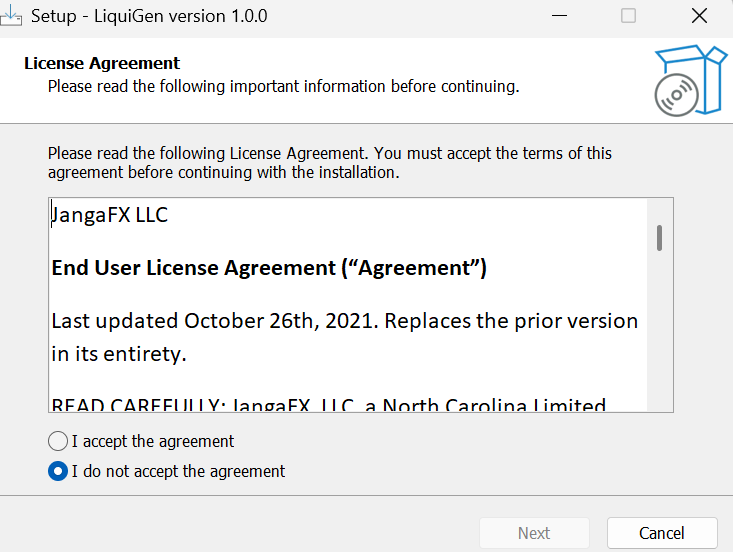
Task: Click the "Last updated October 26th, 2021" paragraph
Action: [x=345, y=337]
